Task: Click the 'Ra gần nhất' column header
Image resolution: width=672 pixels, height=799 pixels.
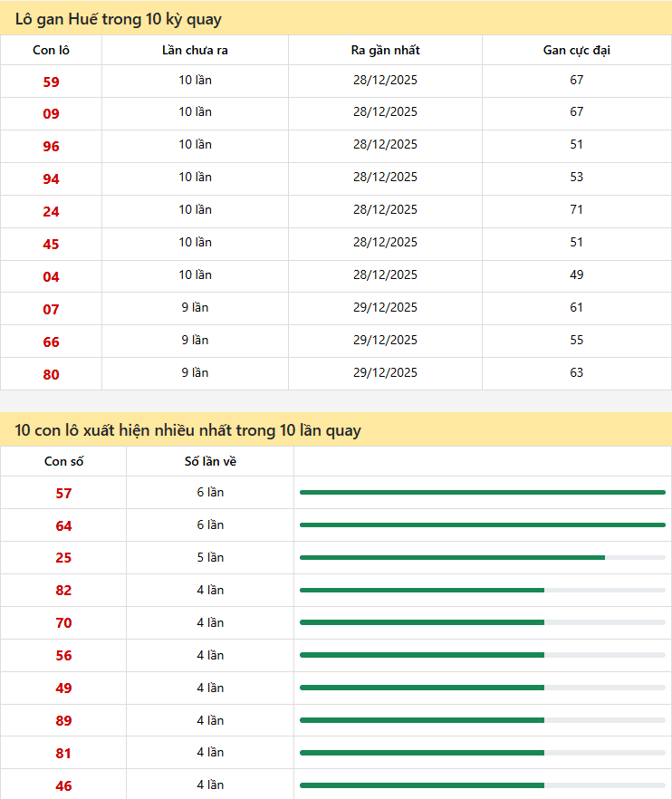Action: pyautogui.click(x=385, y=50)
